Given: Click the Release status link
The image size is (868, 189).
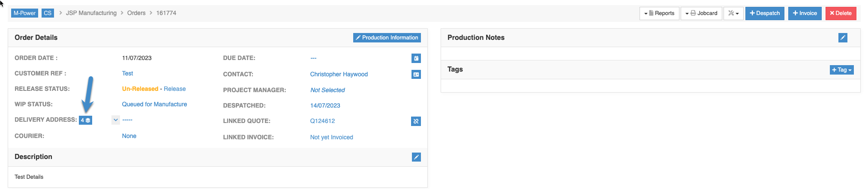Looking at the screenshot, I should pyautogui.click(x=174, y=89).
